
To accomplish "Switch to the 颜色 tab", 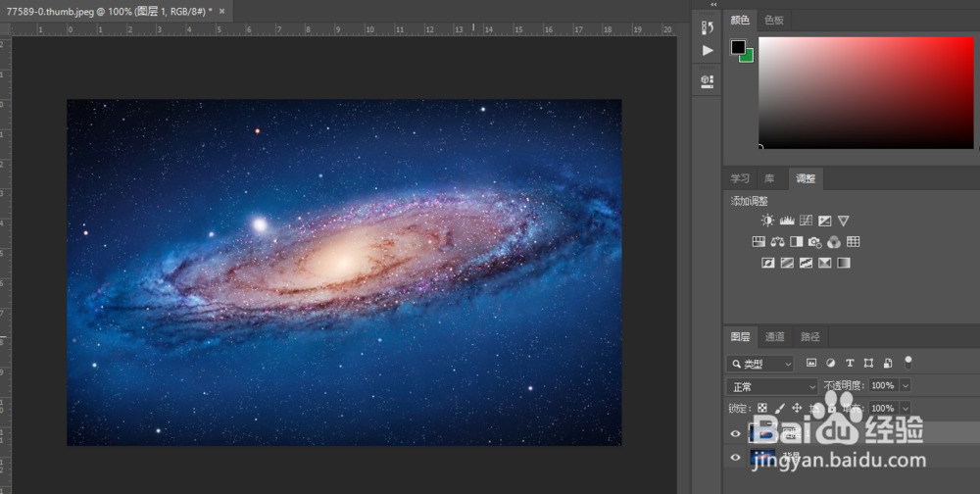I will pyautogui.click(x=740, y=20).
